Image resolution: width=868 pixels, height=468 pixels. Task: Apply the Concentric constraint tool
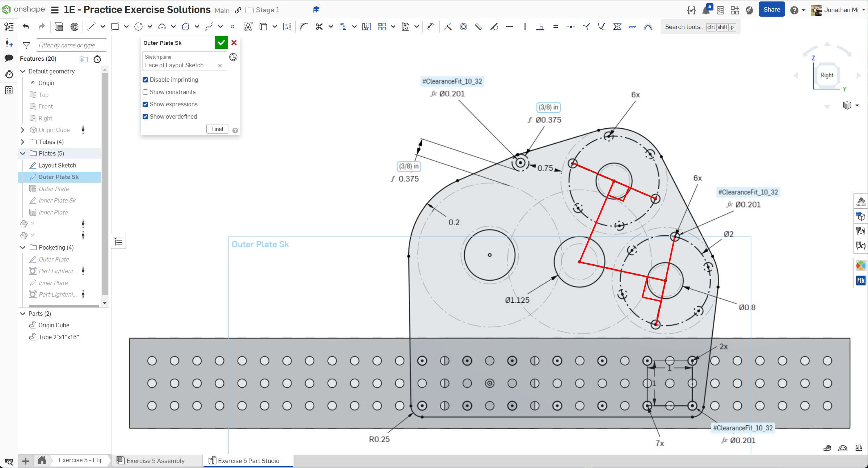pyautogui.click(x=463, y=26)
